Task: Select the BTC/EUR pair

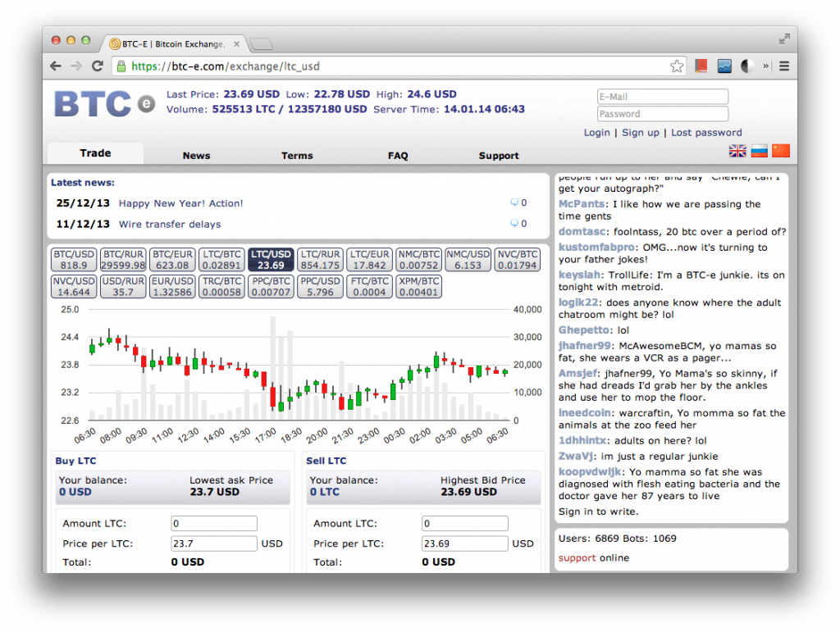Action: [x=172, y=260]
